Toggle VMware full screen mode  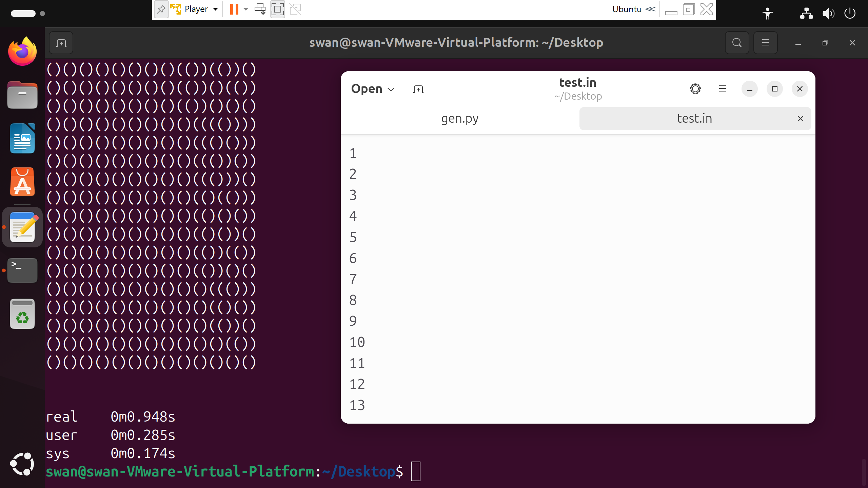point(277,9)
